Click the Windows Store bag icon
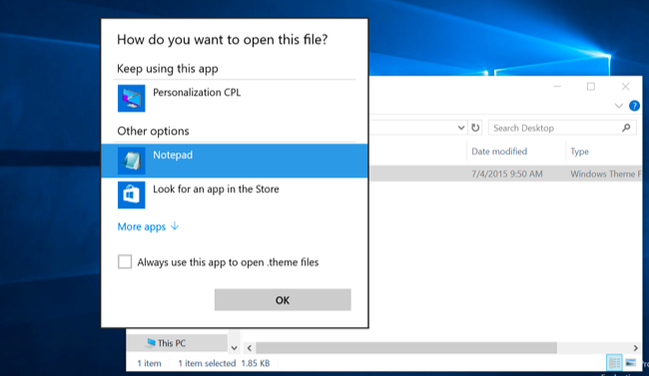This screenshot has width=649, height=376. (131, 195)
